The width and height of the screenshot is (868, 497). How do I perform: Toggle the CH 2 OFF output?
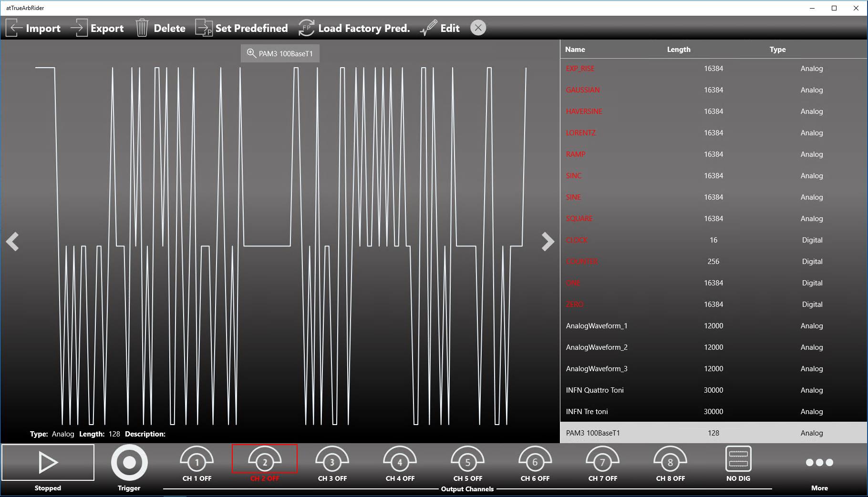click(x=264, y=462)
